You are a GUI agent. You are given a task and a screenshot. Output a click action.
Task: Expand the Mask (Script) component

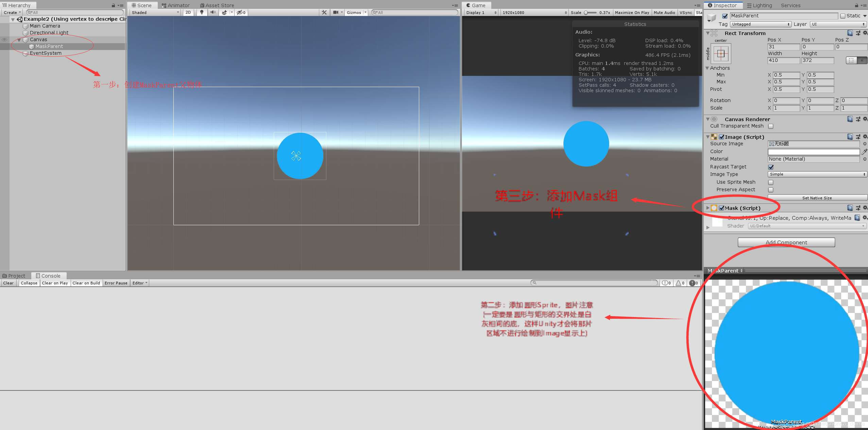pos(708,208)
